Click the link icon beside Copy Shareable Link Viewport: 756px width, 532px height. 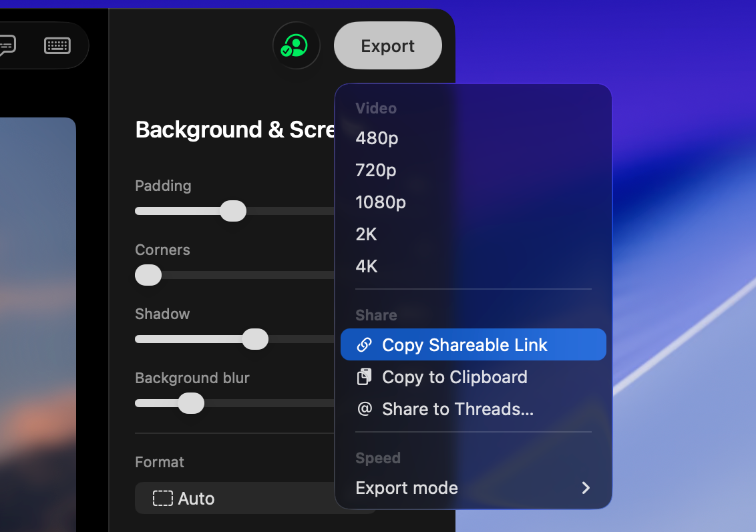(x=365, y=344)
